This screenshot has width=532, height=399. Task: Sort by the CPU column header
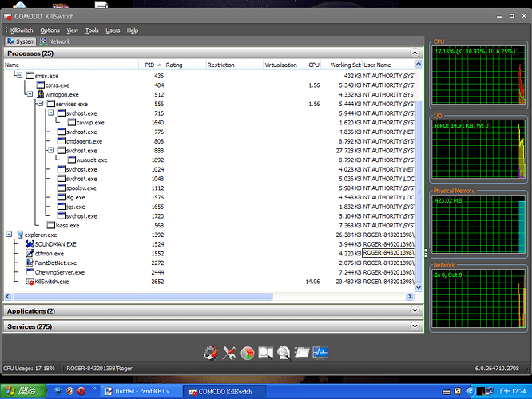pos(311,65)
